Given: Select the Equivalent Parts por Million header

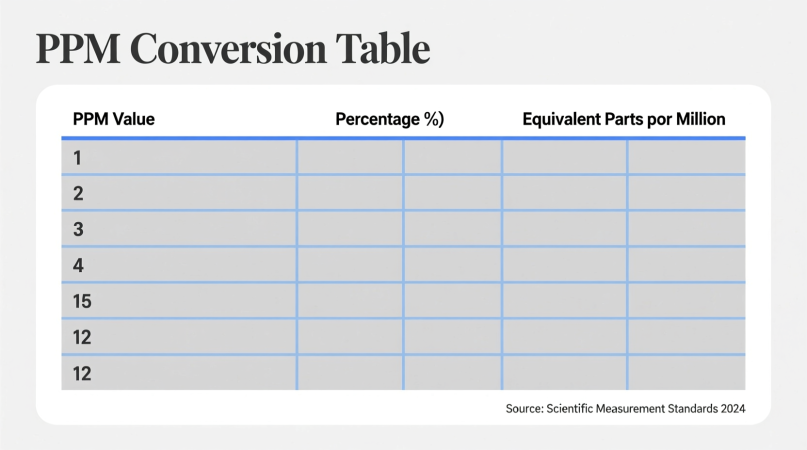Looking at the screenshot, I should (623, 120).
